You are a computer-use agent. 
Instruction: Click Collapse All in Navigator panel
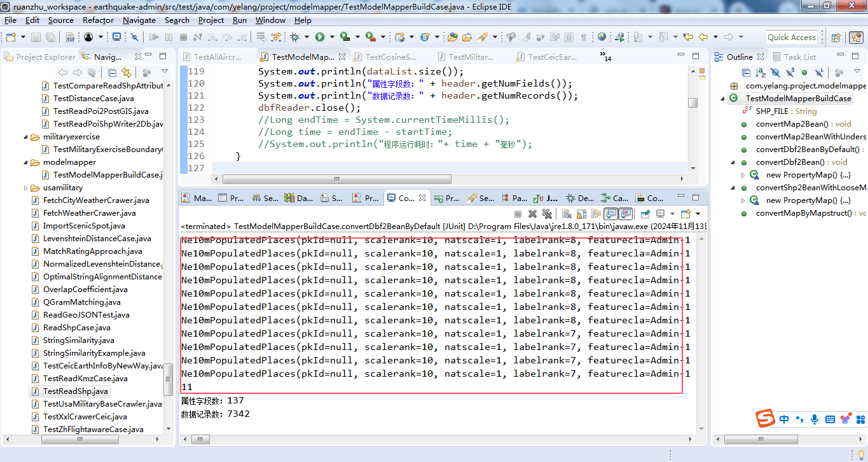coord(112,73)
